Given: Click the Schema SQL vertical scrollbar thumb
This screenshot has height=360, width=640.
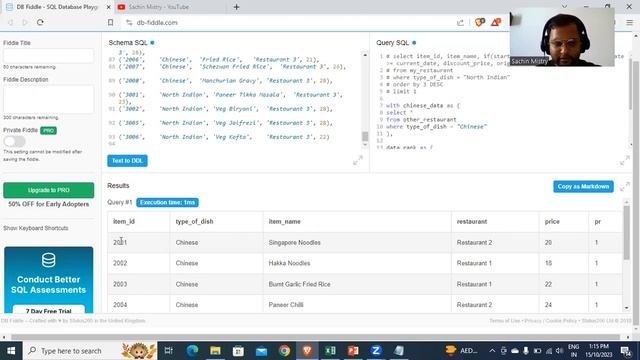Looking at the screenshot, I should (365, 136).
